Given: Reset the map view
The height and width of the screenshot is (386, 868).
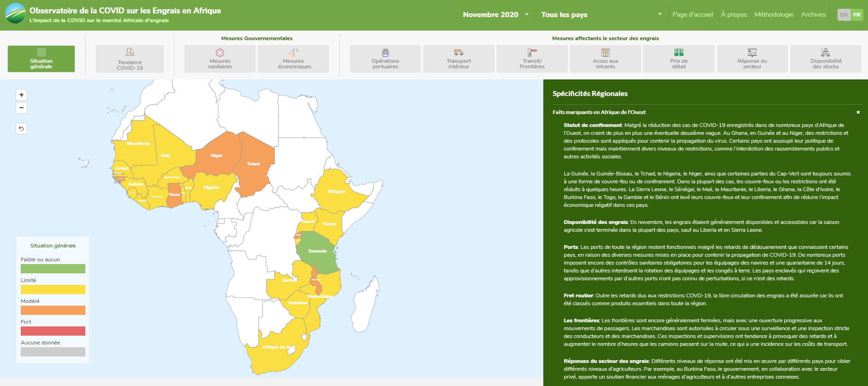Looking at the screenshot, I should click(21, 128).
